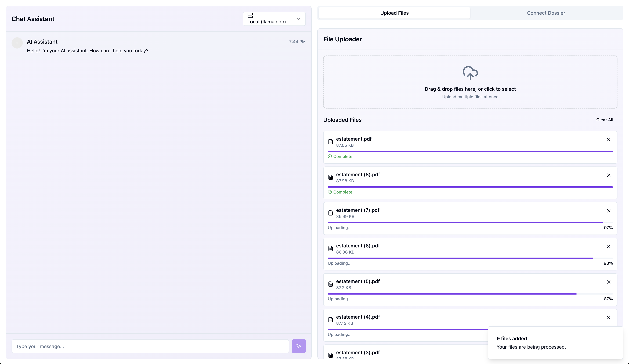Click the 86.99 KB file size
The height and width of the screenshot is (364, 629).
pyautogui.click(x=345, y=217)
